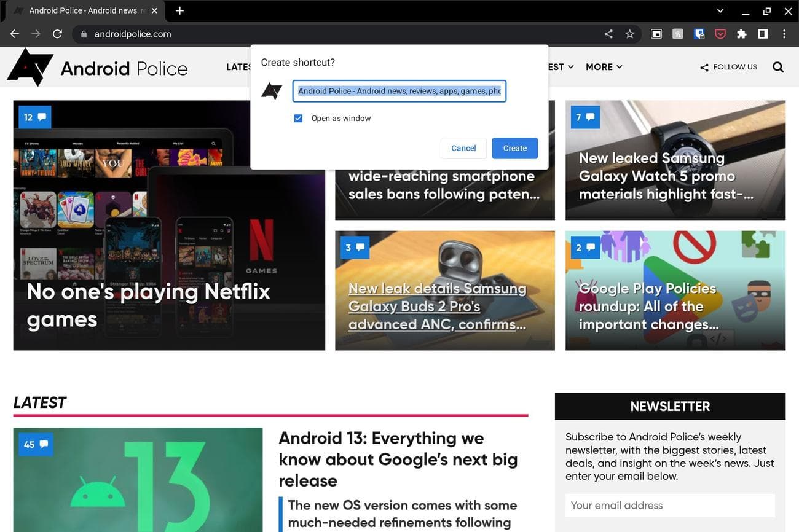
Task: Open the Pocket extension icon
Action: [720, 34]
